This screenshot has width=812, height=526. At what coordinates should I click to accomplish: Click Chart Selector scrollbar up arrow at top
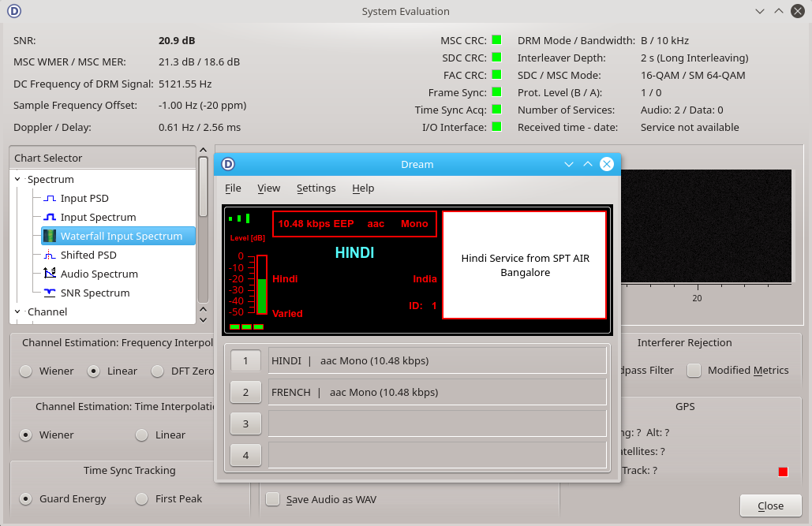(203, 150)
